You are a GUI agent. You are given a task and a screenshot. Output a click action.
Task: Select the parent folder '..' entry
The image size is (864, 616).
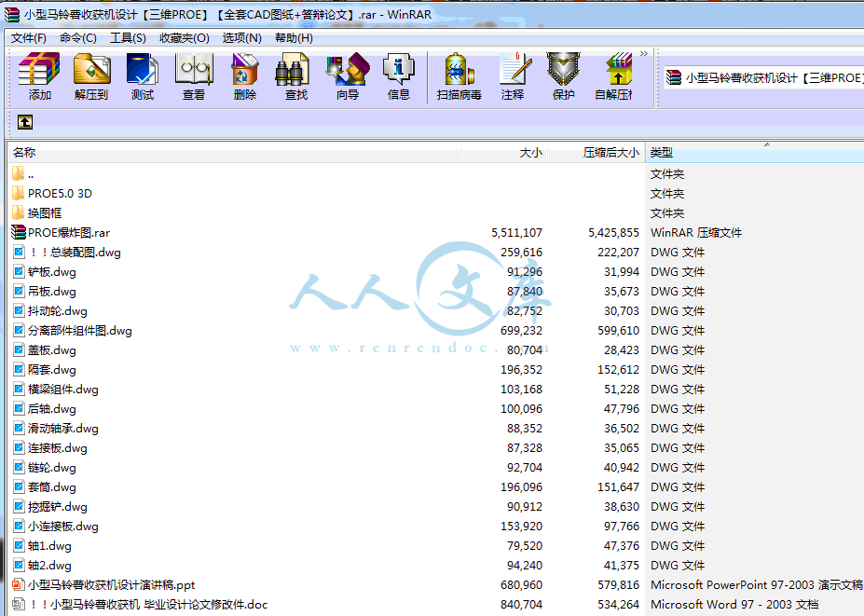pos(22,174)
